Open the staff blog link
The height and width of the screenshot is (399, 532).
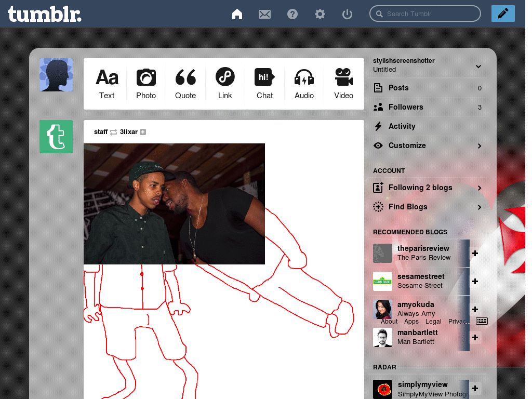[101, 131]
